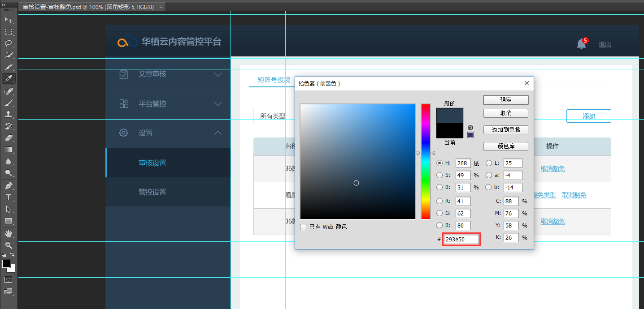Screen dimensions: 644x309
Task: Select the Zoom tool
Action: pos(9,245)
